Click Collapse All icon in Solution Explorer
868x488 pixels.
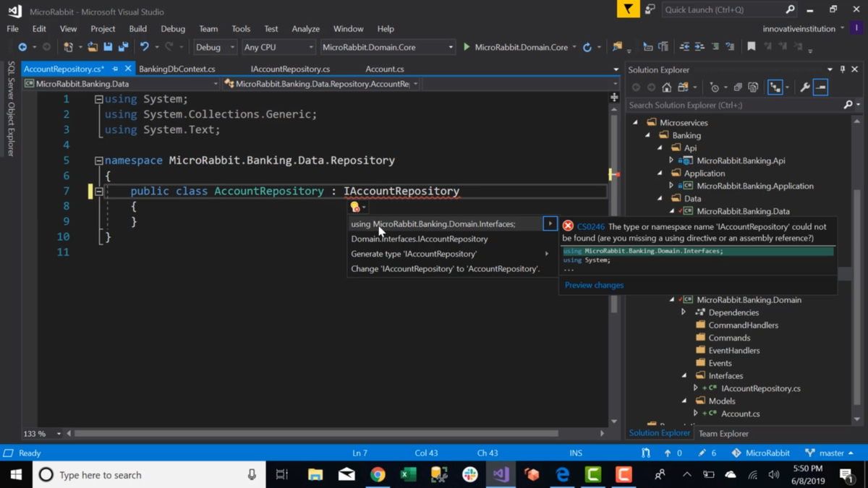tap(738, 87)
